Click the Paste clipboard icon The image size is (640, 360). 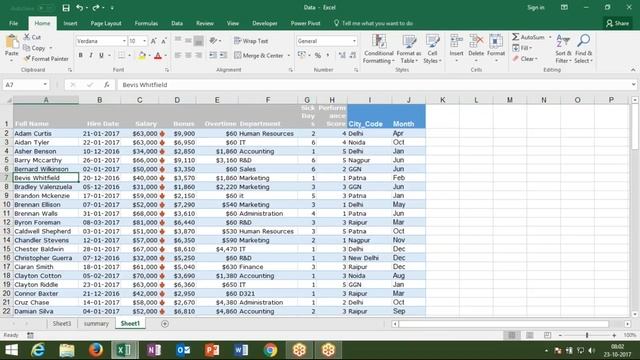coord(12,42)
